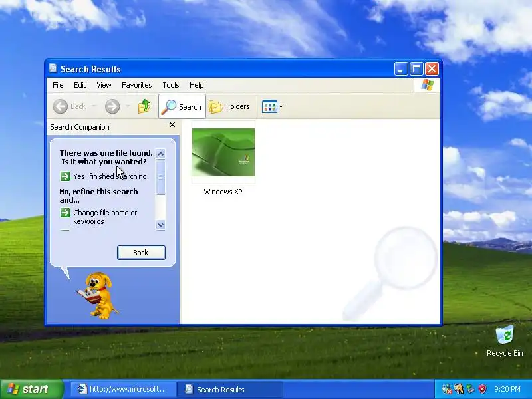532x399 pixels.
Task: Click the Windows flag logo in the menu bar
Action: 427,85
